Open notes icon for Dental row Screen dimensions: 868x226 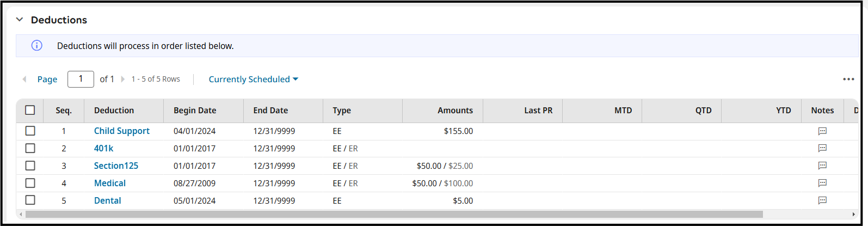pos(822,201)
